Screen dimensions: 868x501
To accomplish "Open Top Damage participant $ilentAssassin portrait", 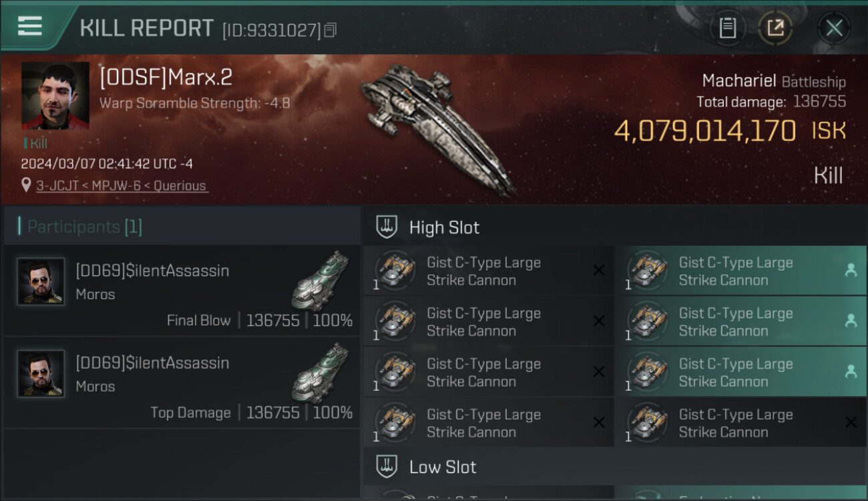I will coord(41,373).
